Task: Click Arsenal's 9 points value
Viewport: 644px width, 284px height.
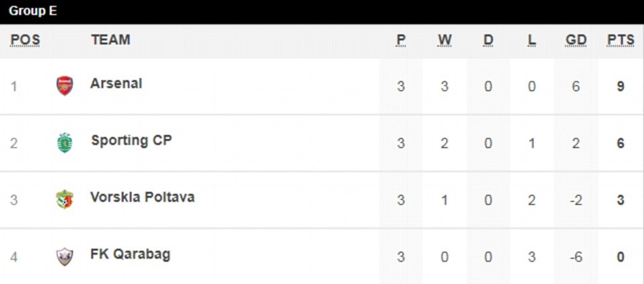Action: (x=621, y=86)
